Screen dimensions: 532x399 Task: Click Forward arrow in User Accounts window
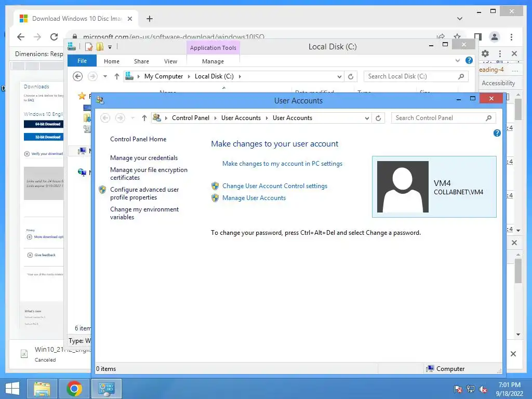tap(120, 118)
